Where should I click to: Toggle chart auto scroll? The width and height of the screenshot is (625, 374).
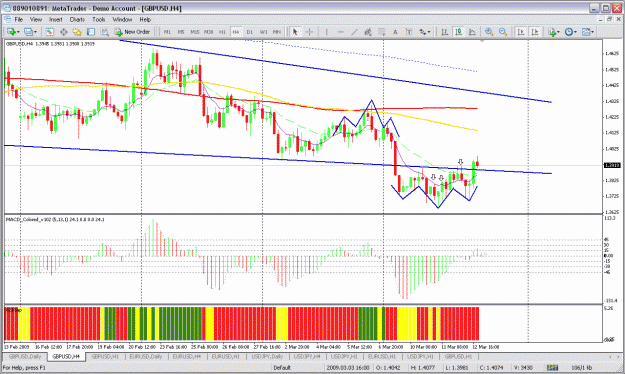coord(521,32)
